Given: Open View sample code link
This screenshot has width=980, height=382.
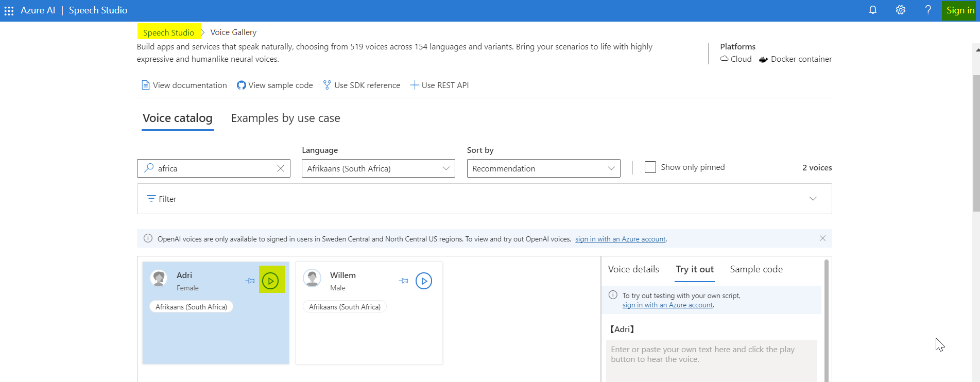Looking at the screenshot, I should click(x=275, y=85).
